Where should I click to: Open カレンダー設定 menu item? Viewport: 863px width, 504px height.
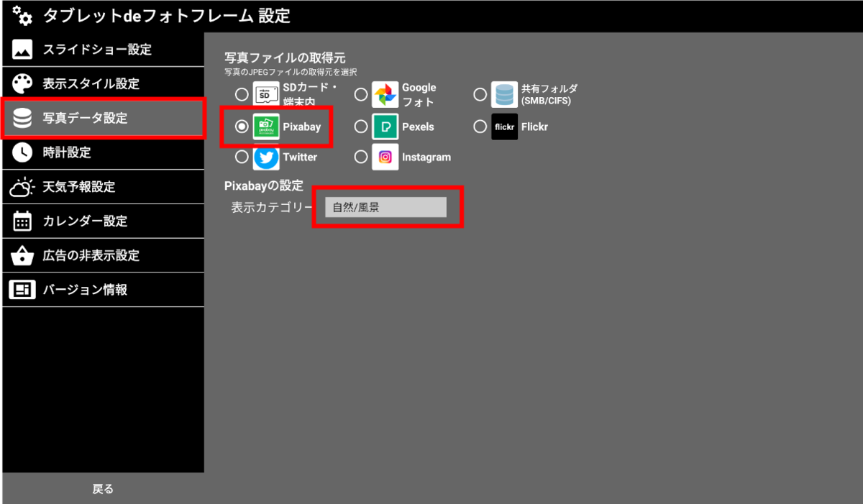pos(103,221)
